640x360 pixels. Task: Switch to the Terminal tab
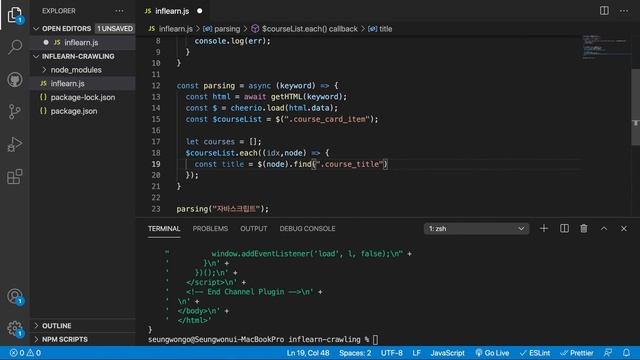(x=164, y=229)
